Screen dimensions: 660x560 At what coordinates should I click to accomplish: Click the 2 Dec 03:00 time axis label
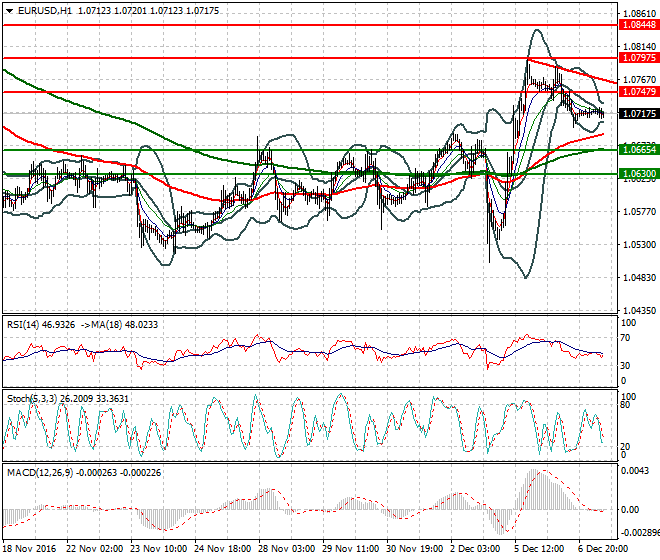coord(476,549)
